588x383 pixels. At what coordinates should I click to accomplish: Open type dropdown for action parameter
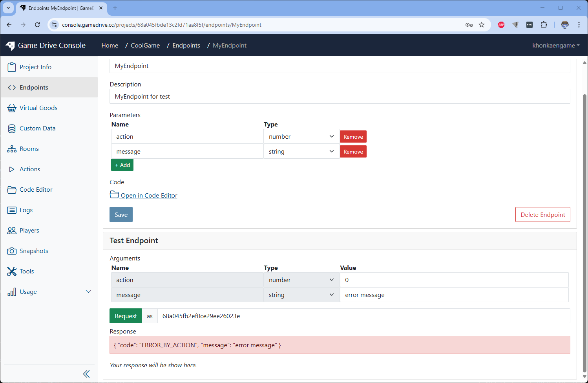(301, 137)
